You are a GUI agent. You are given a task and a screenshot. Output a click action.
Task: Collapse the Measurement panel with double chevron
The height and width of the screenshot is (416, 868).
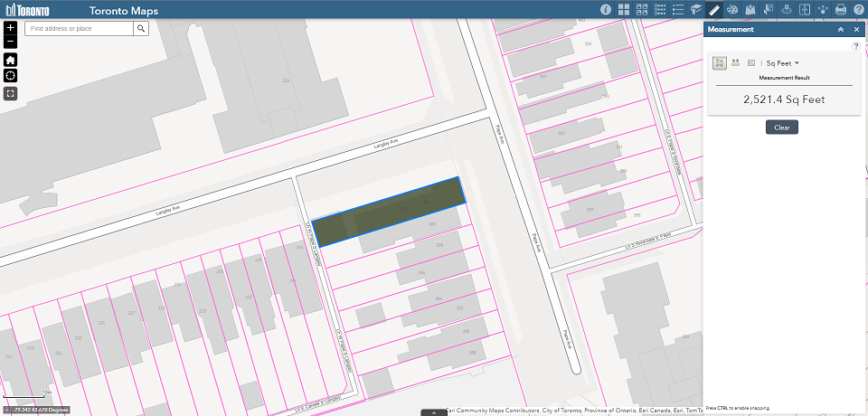841,29
